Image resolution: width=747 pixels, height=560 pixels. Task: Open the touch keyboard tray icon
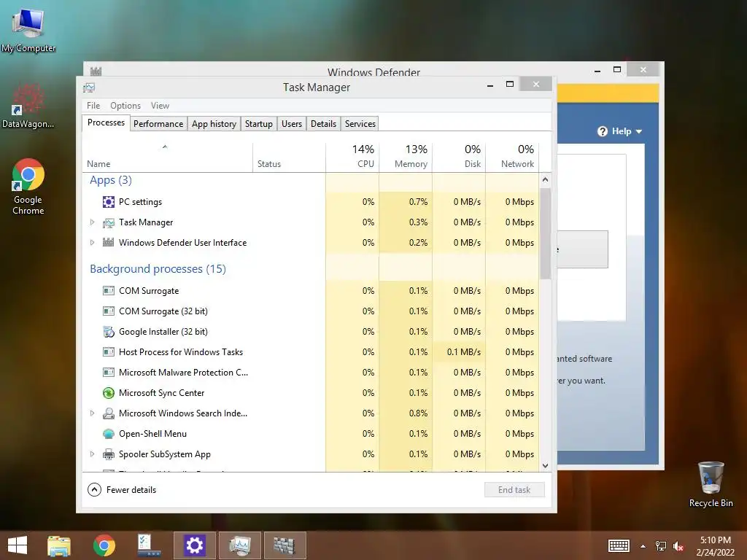619,546
